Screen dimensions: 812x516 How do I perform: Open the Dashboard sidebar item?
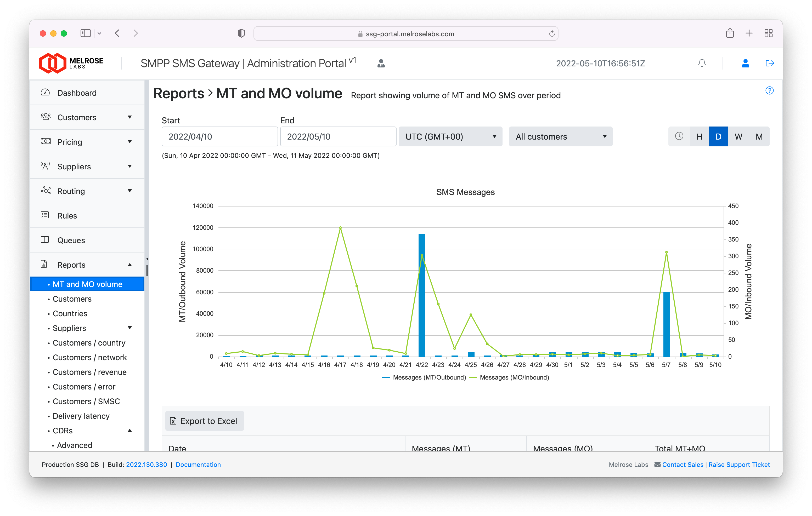click(x=77, y=93)
